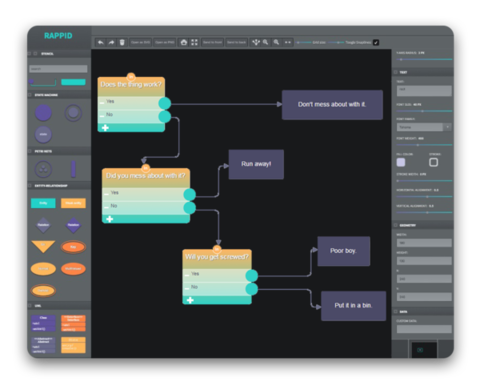The height and width of the screenshot is (386, 480).
Task: Redo the last undone action
Action: pyautogui.click(x=111, y=42)
